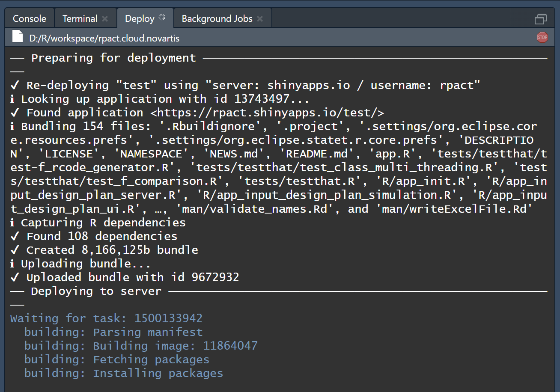Close the Background Jobs tab
Screen dimensions: 560x392
click(x=259, y=18)
